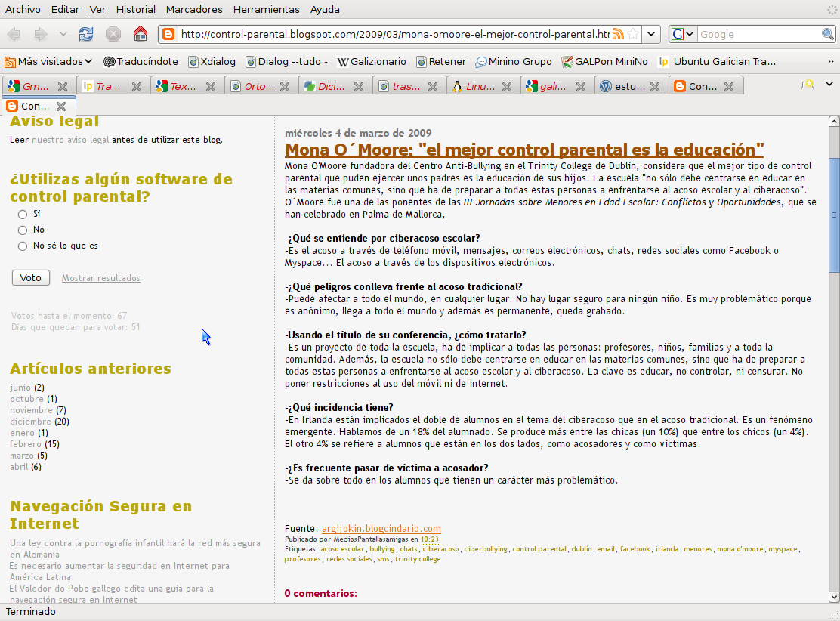This screenshot has height=621, width=840.
Task: Open the Ayuda menu
Action: 325,9
